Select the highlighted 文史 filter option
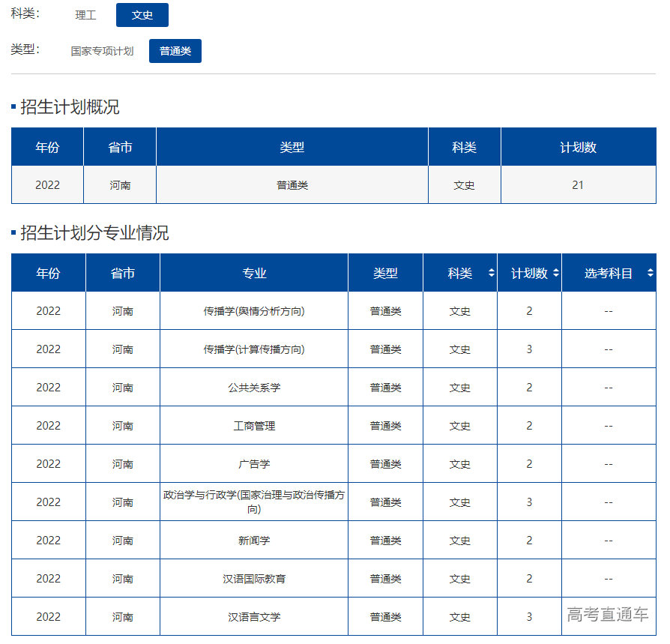This screenshot has width=670, height=644. click(x=142, y=15)
